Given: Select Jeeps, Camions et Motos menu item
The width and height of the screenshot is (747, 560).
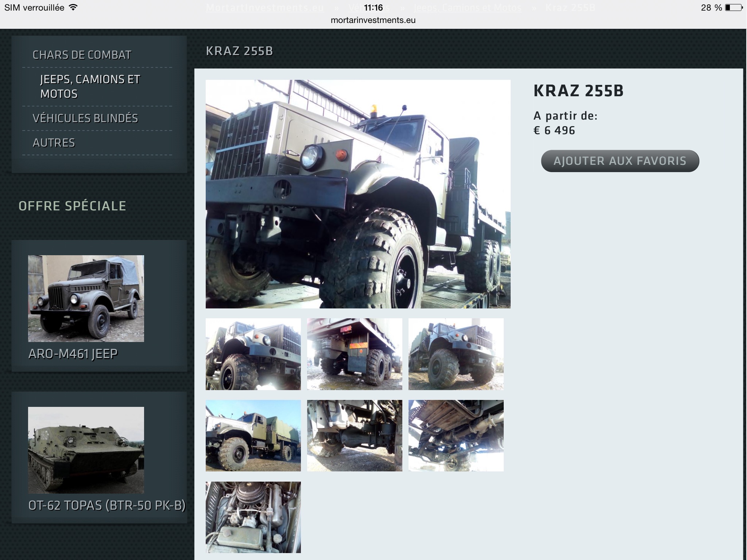Looking at the screenshot, I should 90,86.
